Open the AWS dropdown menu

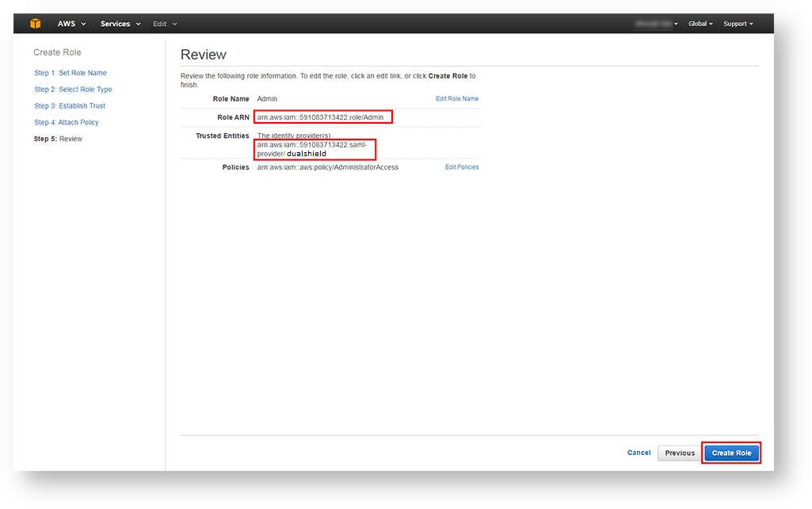(x=71, y=24)
